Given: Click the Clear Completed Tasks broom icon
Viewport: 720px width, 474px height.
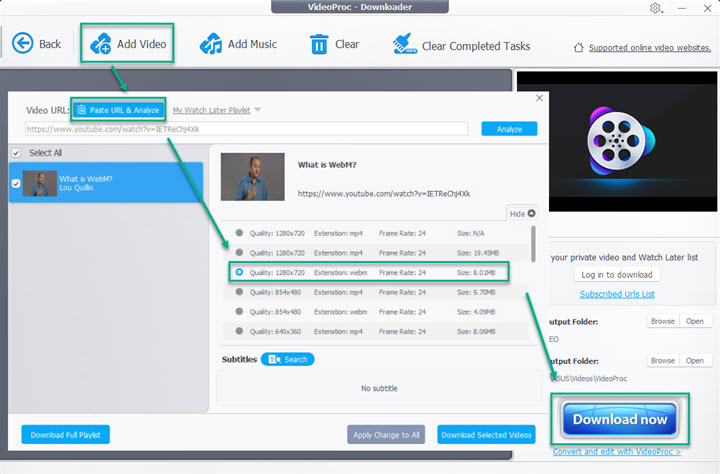Looking at the screenshot, I should [405, 44].
